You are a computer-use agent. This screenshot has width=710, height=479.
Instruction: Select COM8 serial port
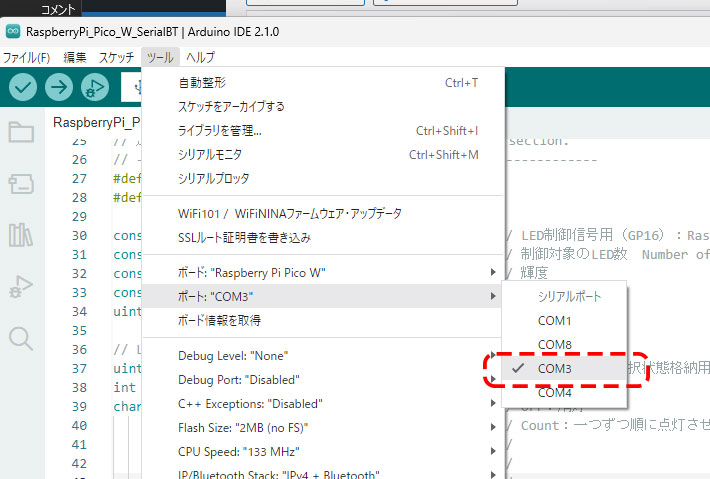[564, 345]
